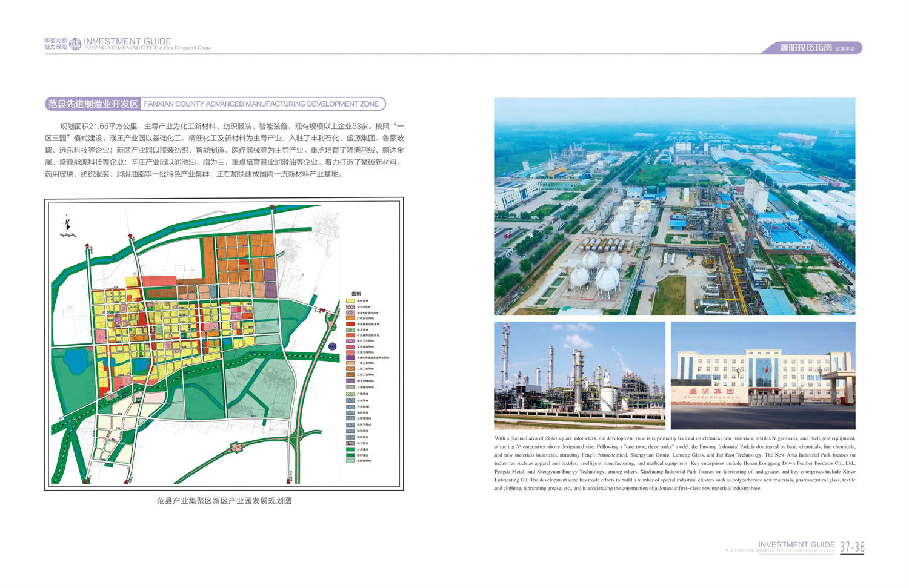
Task: Click the map caption 范县产业集聚区新区产业园发展规划图
Action: tap(224, 501)
